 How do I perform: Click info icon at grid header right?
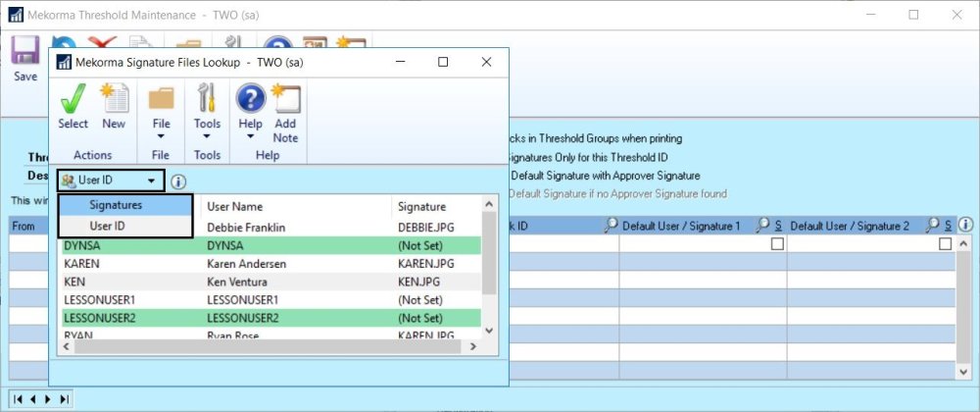(x=965, y=225)
